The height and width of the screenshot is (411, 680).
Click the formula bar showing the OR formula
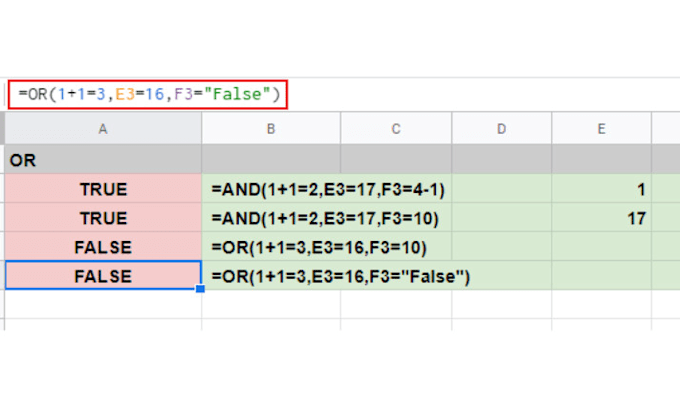(150, 95)
